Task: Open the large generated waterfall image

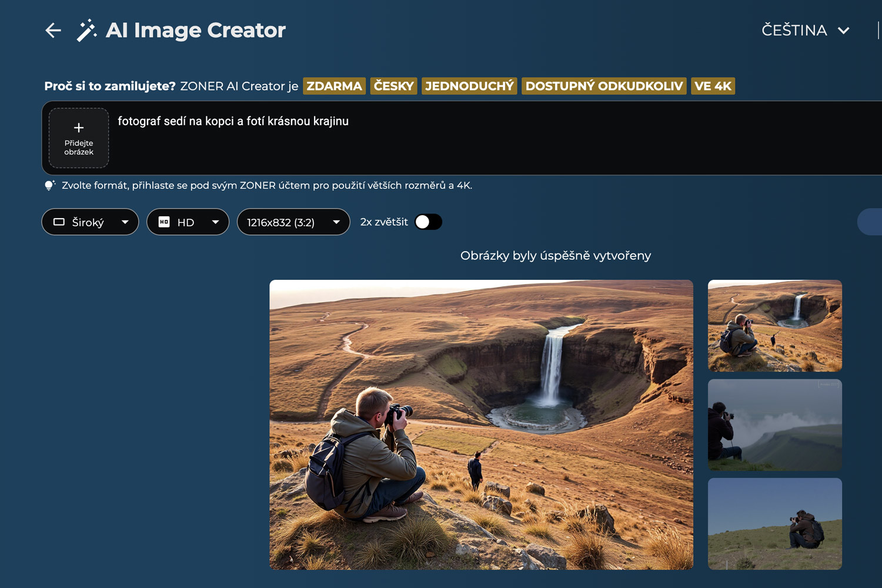Action: click(481, 425)
